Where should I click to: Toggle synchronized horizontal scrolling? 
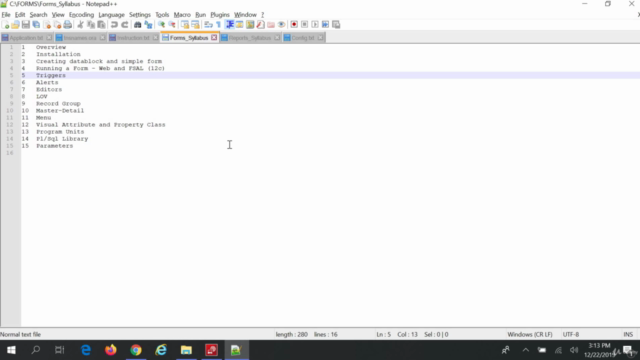(x=196, y=24)
